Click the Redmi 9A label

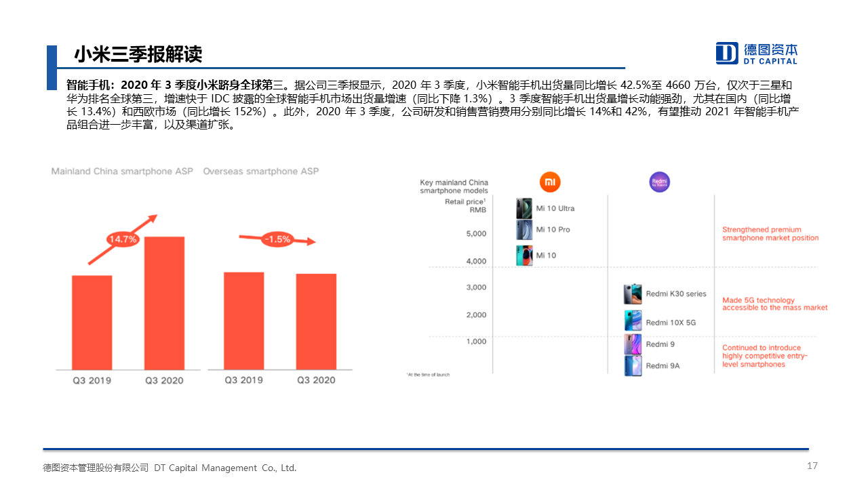pos(663,366)
